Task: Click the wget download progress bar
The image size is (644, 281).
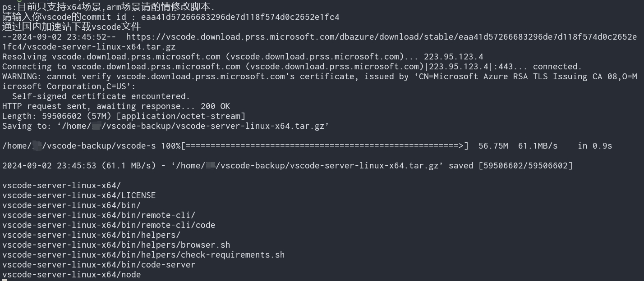Action: [x=326, y=146]
